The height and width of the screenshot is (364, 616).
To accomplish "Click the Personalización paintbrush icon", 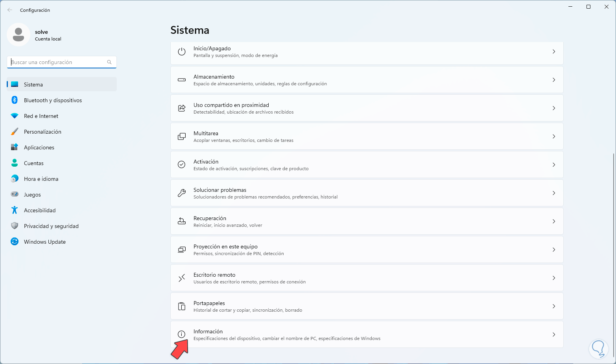I will (x=15, y=132).
